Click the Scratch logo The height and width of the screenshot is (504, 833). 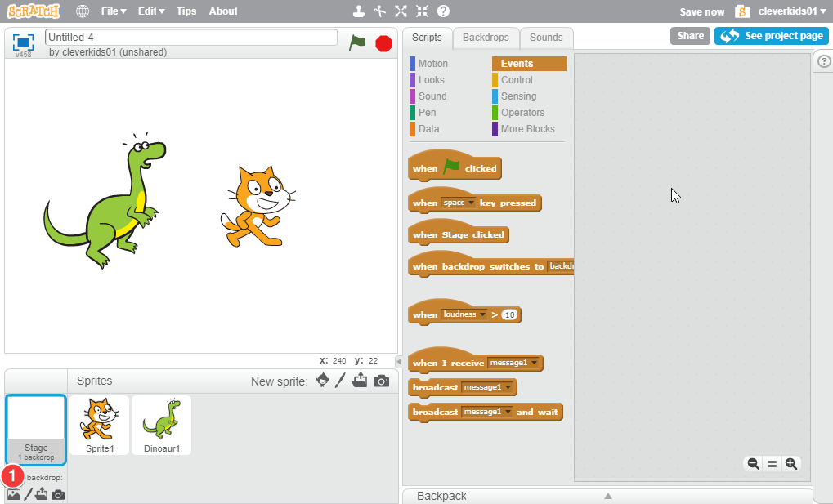(x=34, y=11)
